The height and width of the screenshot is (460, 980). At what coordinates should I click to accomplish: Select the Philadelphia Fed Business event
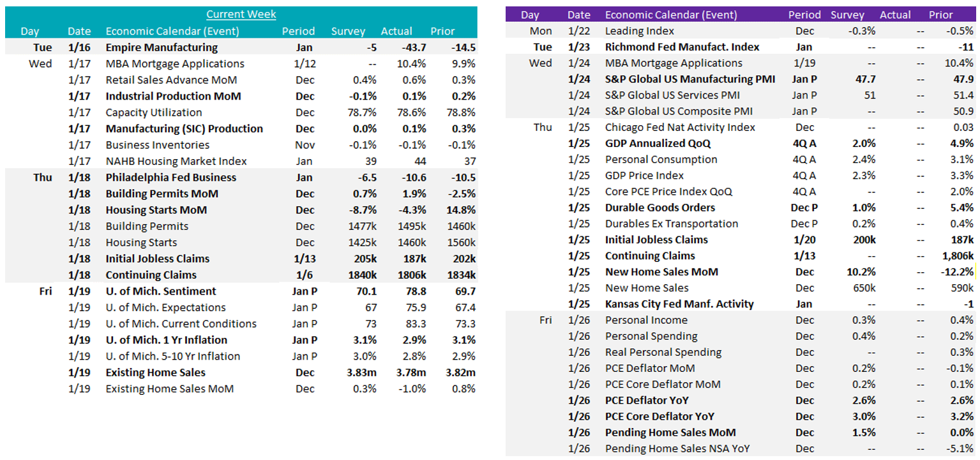click(x=170, y=178)
